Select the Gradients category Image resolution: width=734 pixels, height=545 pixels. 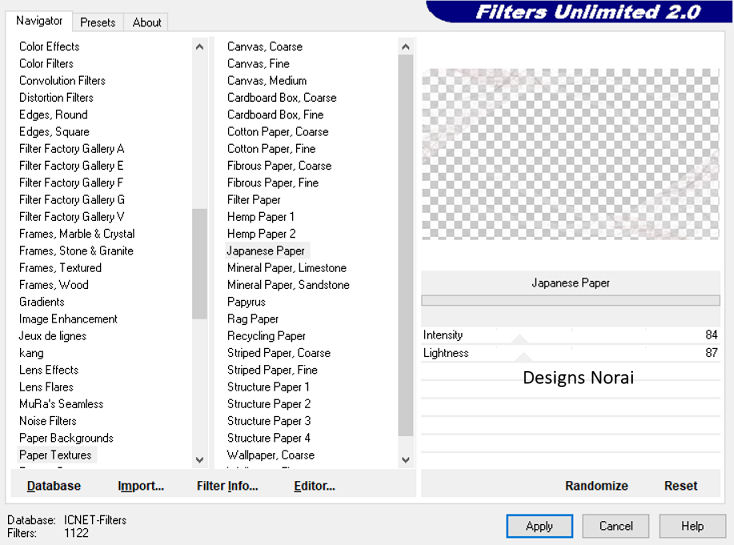coord(42,302)
